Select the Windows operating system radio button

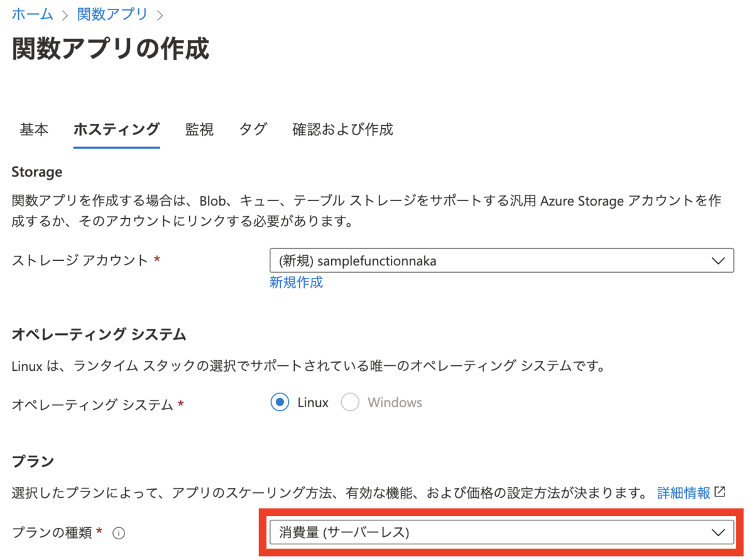click(x=349, y=402)
